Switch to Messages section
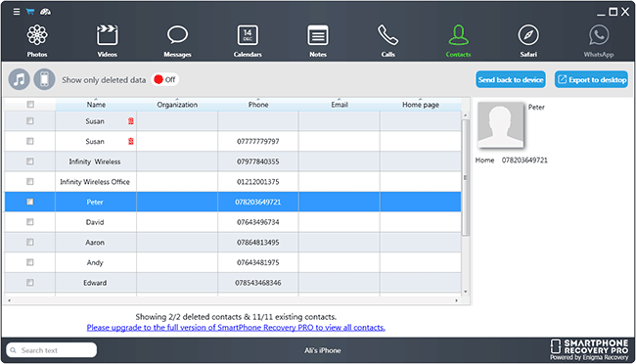This screenshot has width=636, height=364. (x=177, y=41)
